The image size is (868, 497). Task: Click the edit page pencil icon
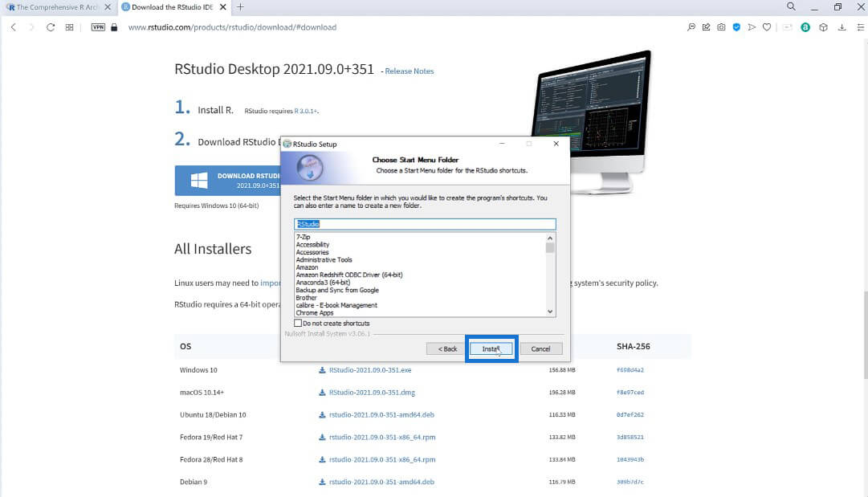[706, 27]
